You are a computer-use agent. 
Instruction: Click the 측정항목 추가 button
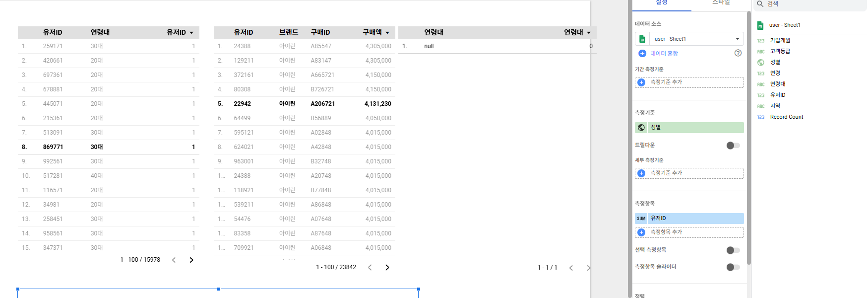click(689, 232)
